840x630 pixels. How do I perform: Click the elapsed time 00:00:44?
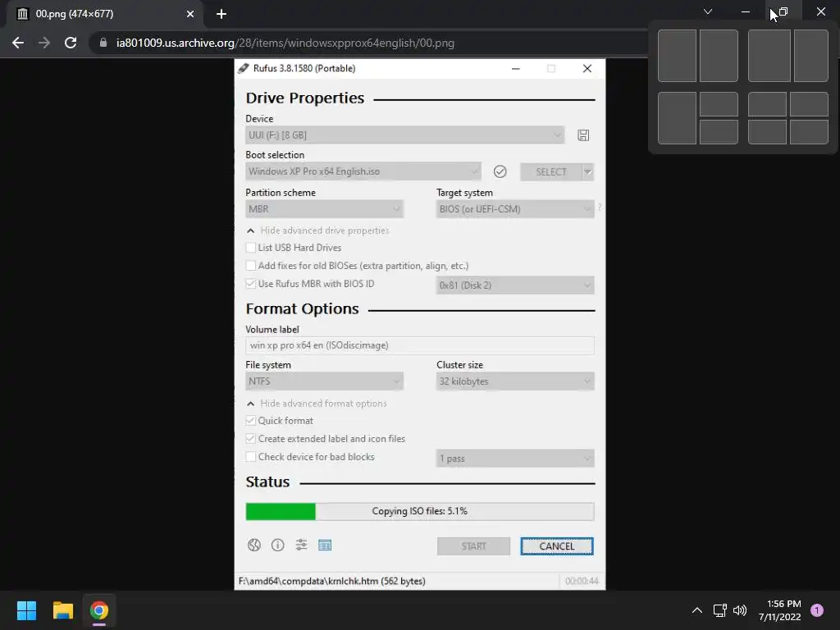(x=582, y=581)
